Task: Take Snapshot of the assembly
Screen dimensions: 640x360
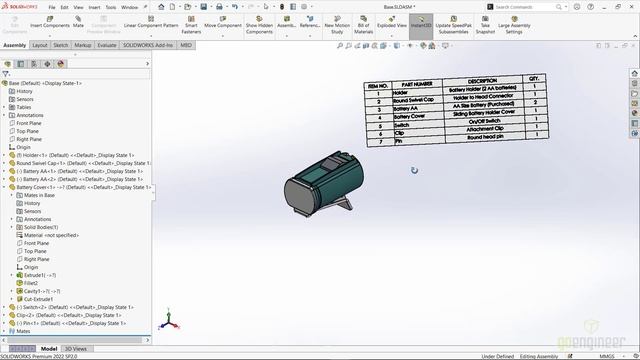Action: [485, 25]
